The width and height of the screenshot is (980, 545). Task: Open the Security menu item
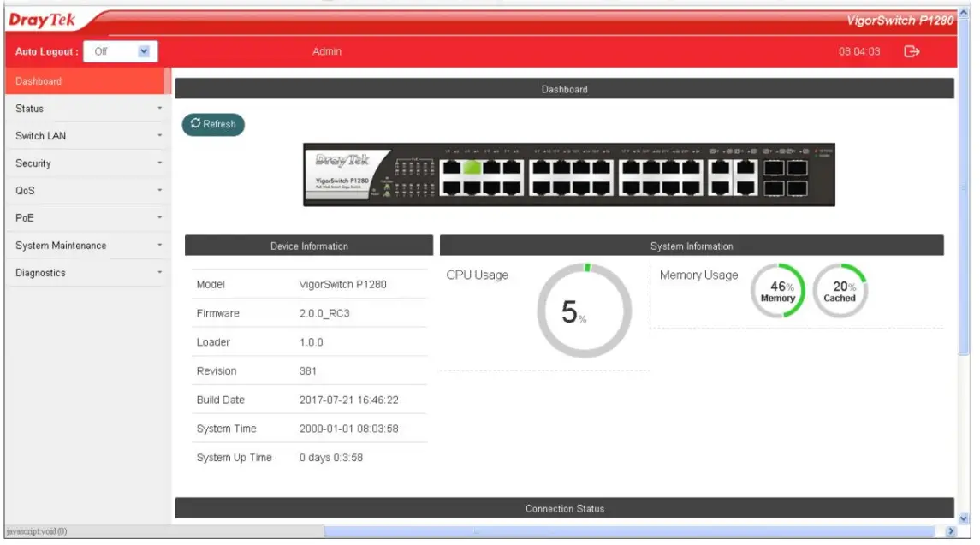click(x=86, y=163)
